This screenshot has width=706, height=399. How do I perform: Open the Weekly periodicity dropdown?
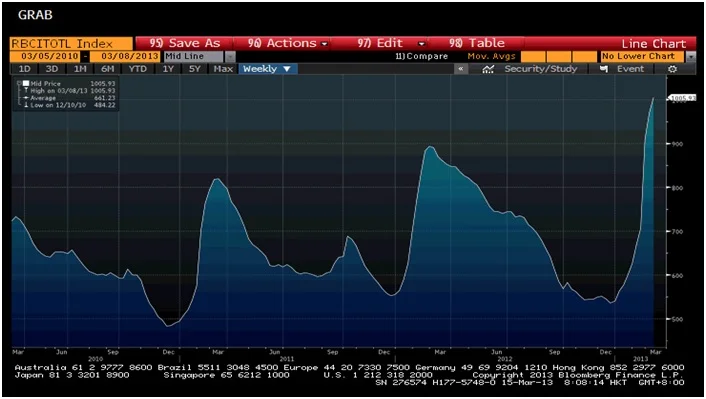(267, 69)
